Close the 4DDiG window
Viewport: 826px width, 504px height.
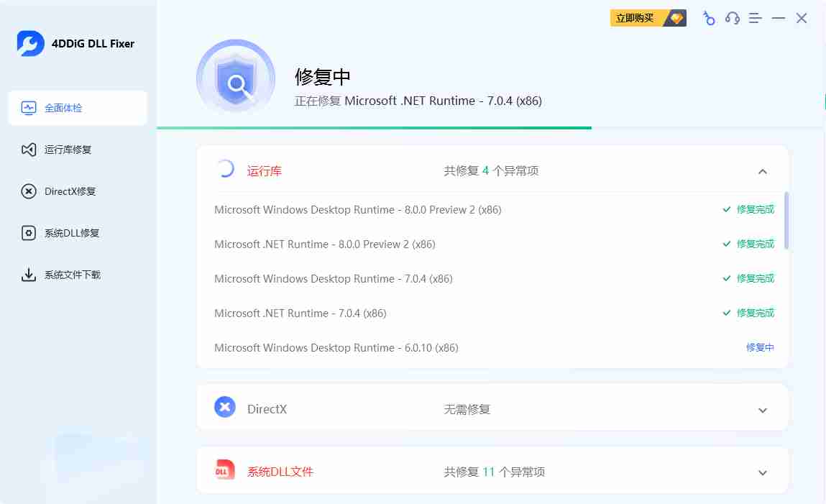click(802, 19)
